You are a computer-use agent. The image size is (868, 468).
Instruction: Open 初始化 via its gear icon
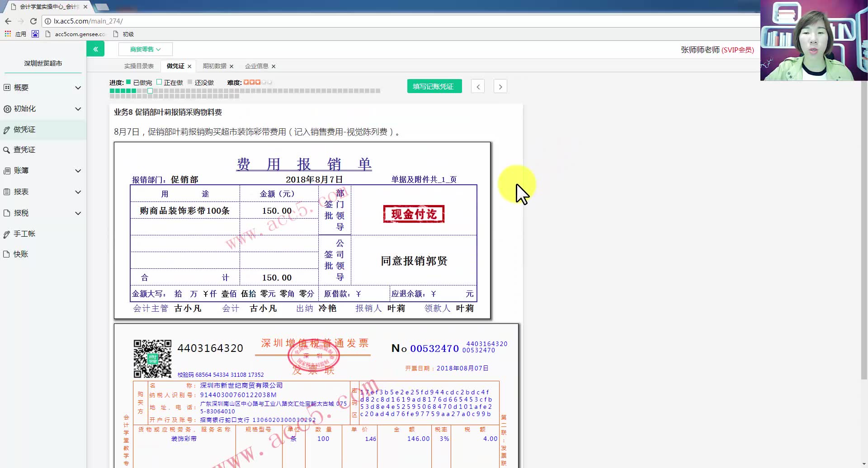pos(6,108)
